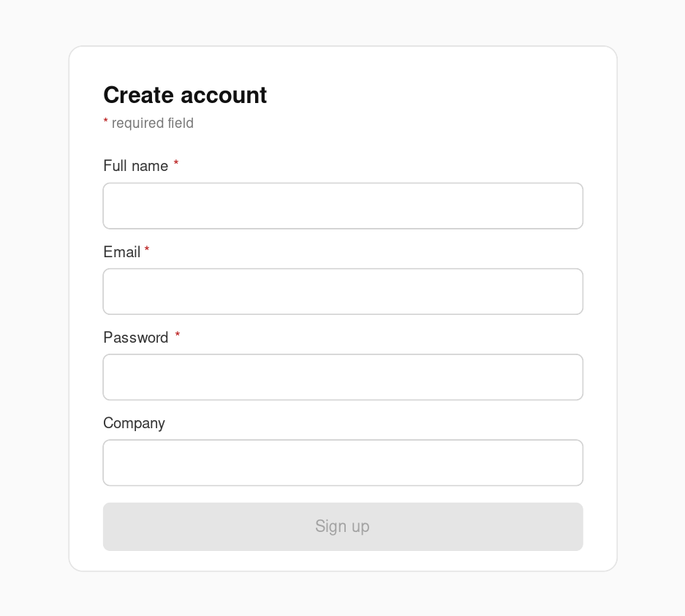Select the Company input field
This screenshot has width=685, height=616.
[342, 463]
